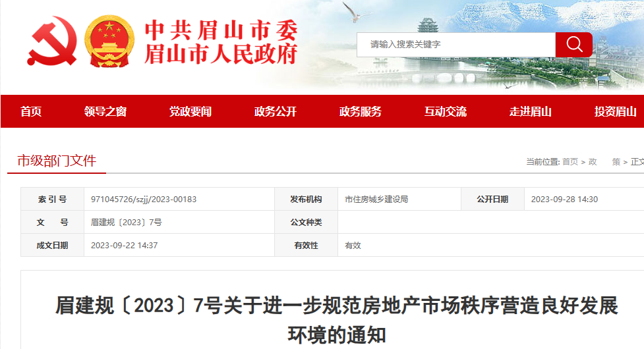Click the 政 breadcrumb link

(592, 162)
